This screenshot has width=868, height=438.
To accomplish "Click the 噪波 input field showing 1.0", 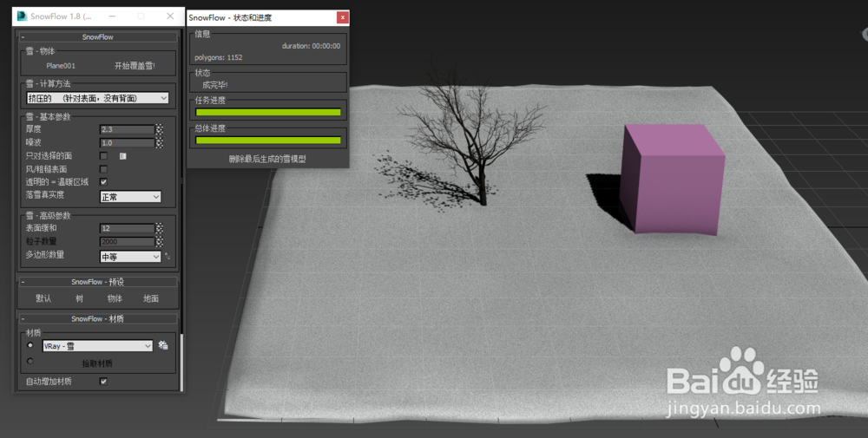I will point(128,143).
